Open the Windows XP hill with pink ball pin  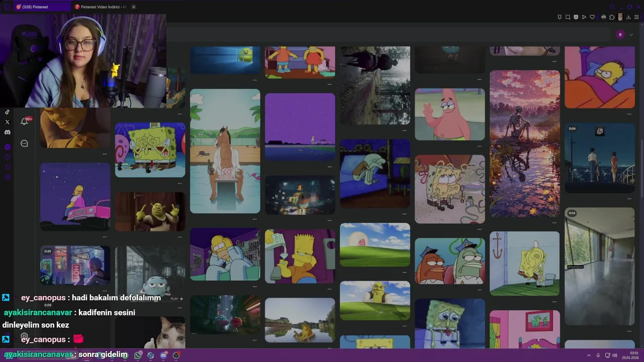click(x=375, y=245)
